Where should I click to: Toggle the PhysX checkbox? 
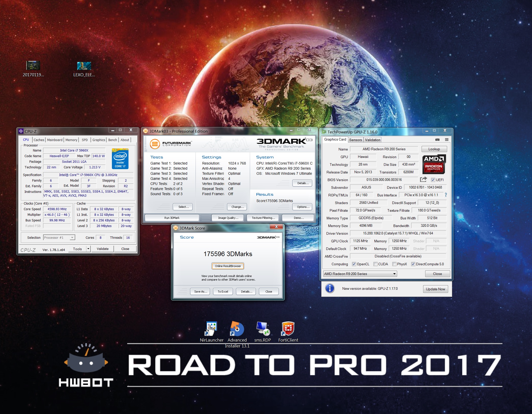coord(394,264)
